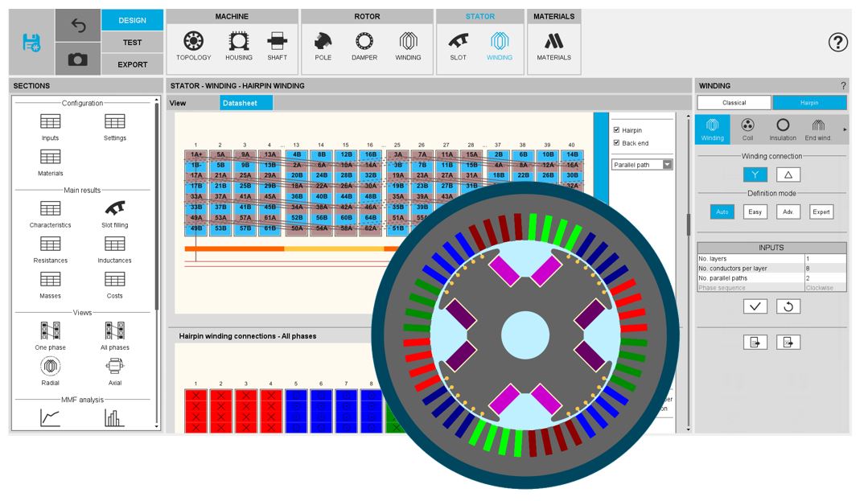Switch to the Datasheet tab
This screenshot has height=501, width=868.
(x=246, y=103)
